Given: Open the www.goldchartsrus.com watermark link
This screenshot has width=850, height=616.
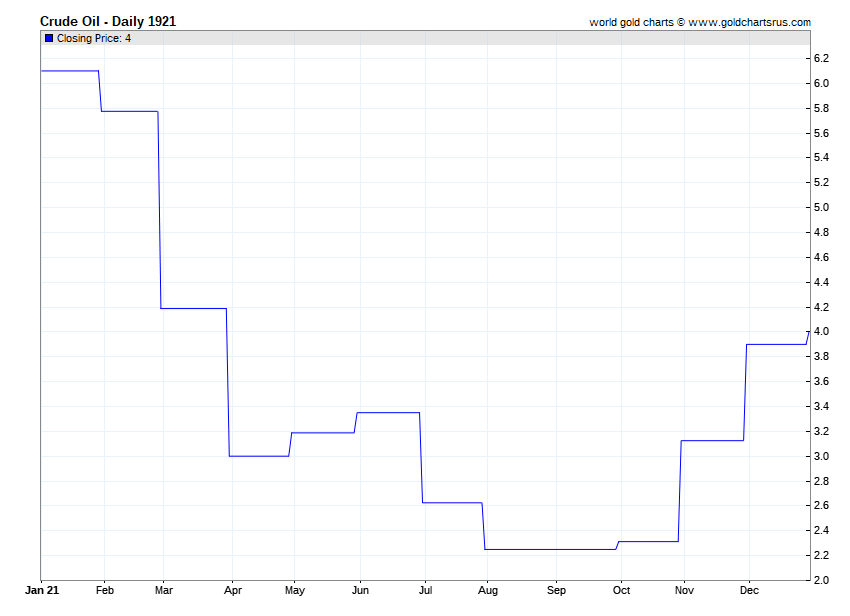Looking at the screenshot, I should [750, 22].
